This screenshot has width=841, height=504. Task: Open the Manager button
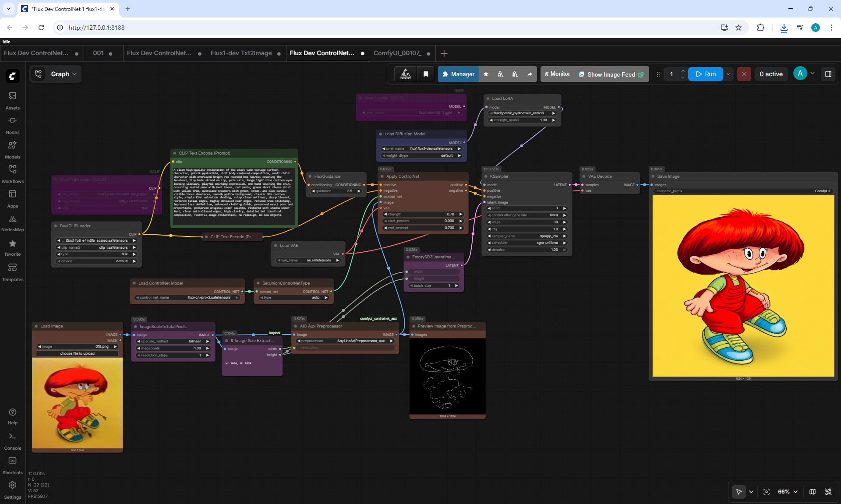[458, 74]
